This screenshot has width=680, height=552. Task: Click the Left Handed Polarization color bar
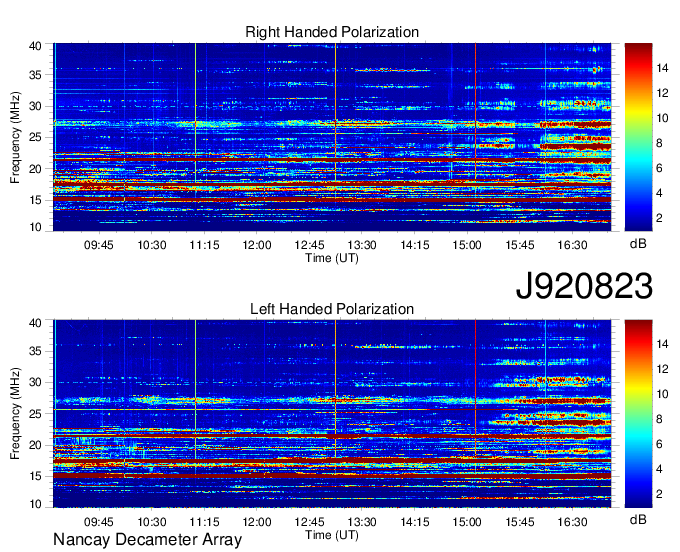coord(638,414)
